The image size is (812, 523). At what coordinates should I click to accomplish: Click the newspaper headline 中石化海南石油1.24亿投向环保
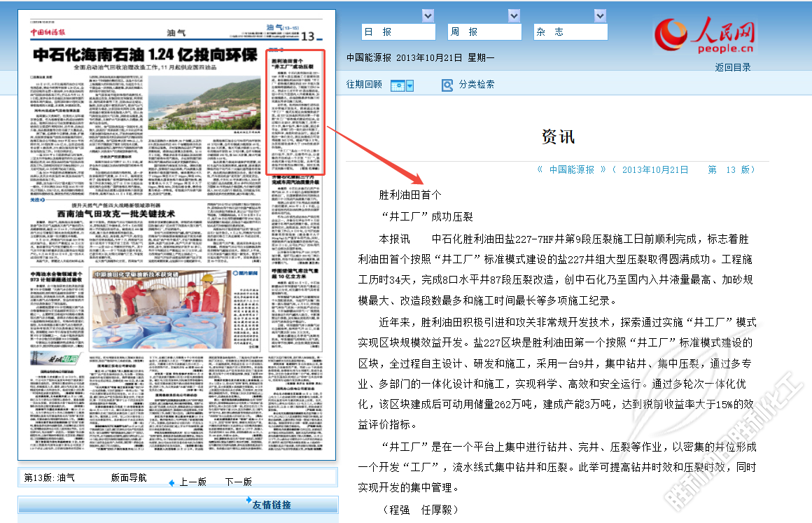(x=145, y=55)
